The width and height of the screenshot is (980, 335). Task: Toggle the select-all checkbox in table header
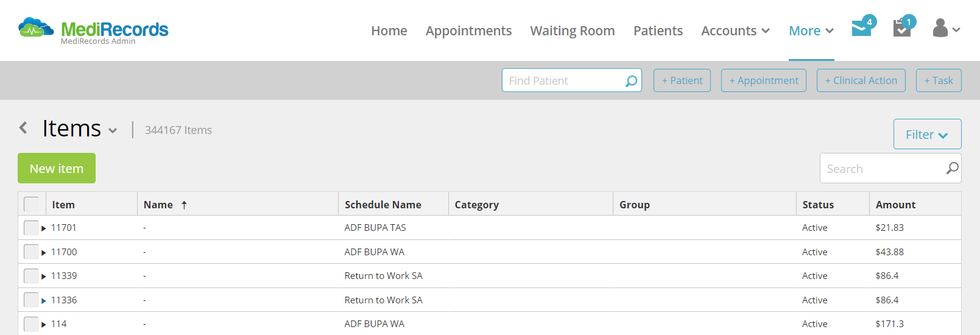point(31,204)
